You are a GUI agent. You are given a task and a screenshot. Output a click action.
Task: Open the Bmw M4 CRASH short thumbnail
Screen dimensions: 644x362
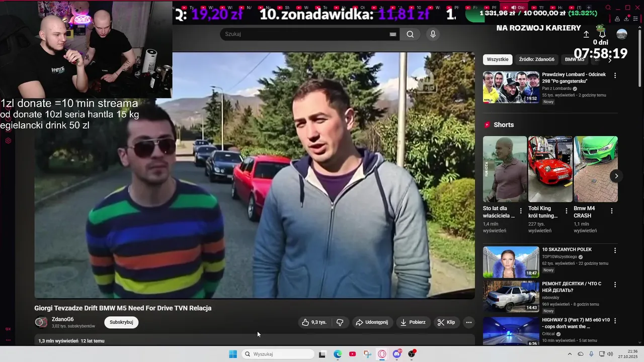point(596,169)
